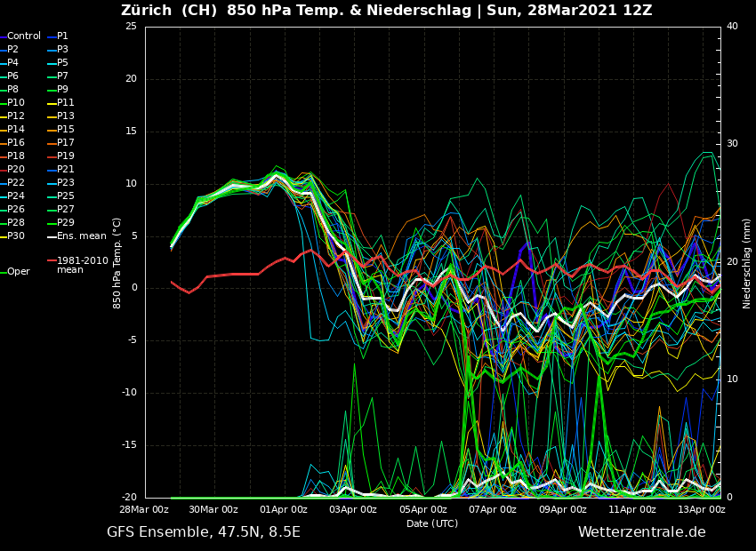Select P2 in the legend
This screenshot has width=756, height=551.
[x=13, y=49]
